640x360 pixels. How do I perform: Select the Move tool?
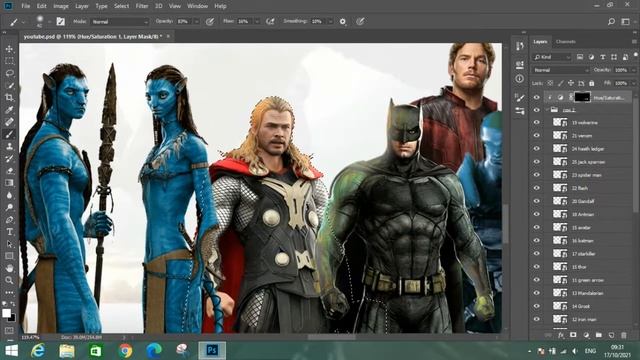tap(9, 49)
